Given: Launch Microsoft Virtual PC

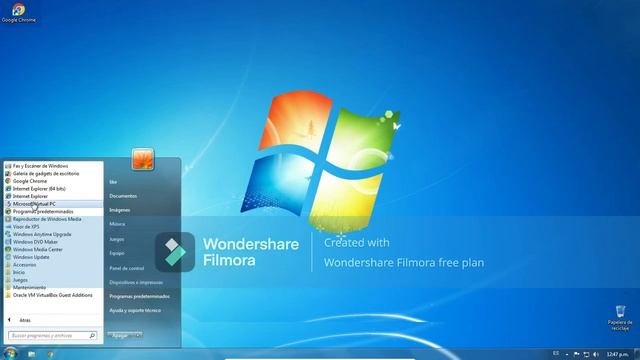Looking at the screenshot, I should [53, 204].
